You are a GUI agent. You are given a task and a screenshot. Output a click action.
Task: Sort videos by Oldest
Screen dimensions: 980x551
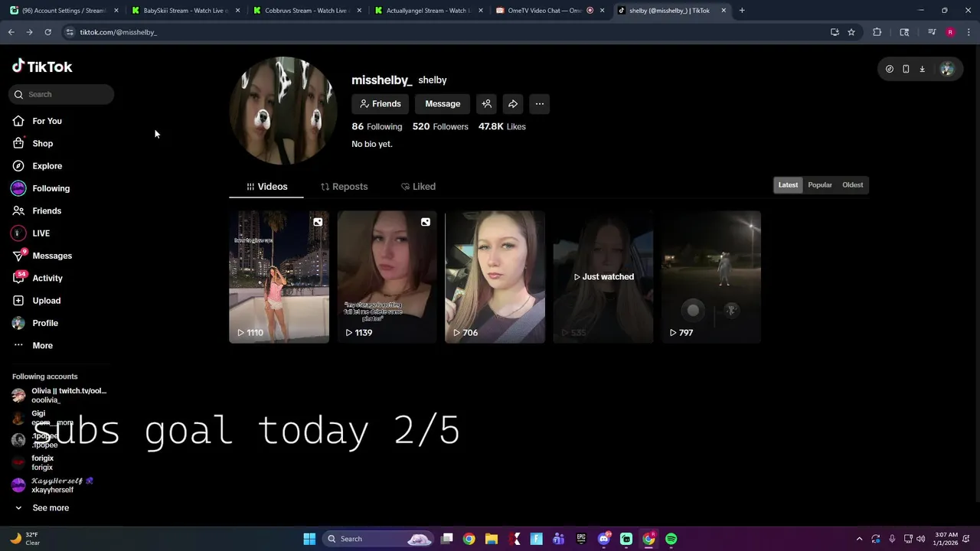[852, 185]
